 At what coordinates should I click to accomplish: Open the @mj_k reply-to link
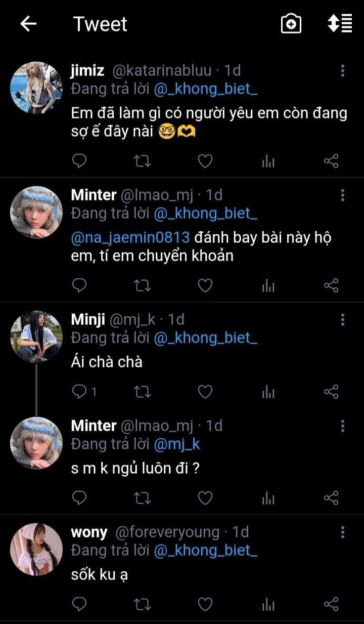pos(176,444)
